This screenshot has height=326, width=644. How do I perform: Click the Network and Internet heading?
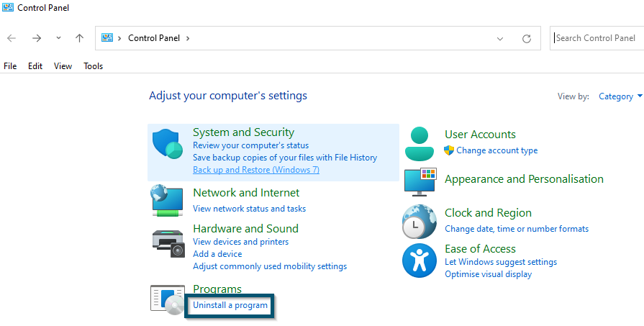click(246, 193)
